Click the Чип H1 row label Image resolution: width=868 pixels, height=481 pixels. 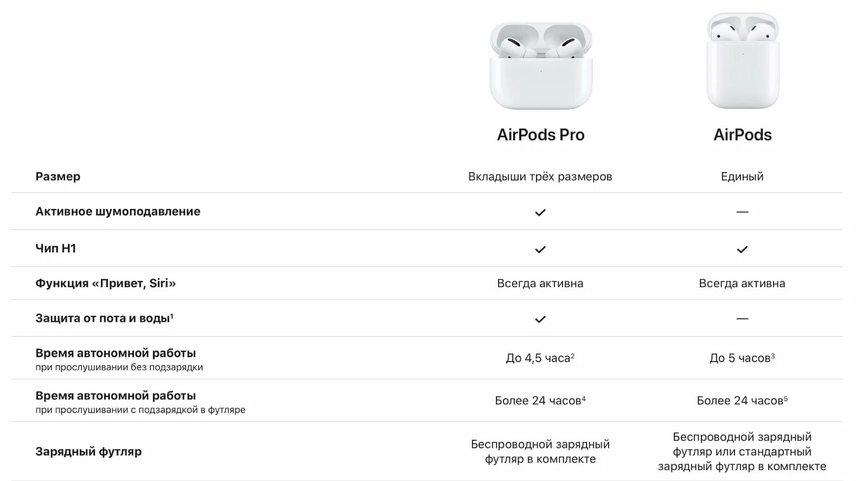56,248
